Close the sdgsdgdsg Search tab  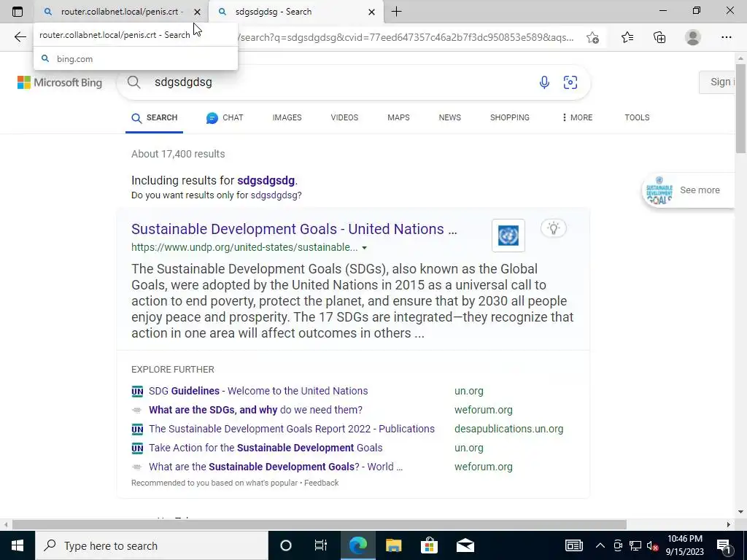pos(371,12)
